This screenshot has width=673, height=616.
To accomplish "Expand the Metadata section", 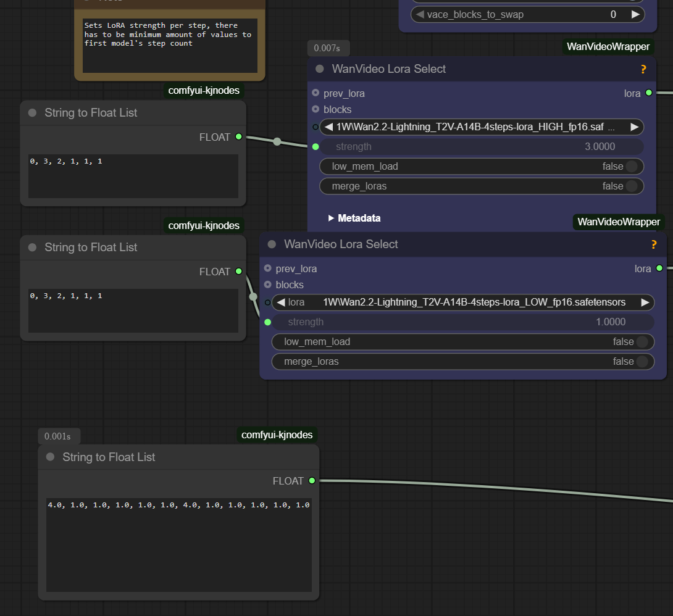I will 354,219.
